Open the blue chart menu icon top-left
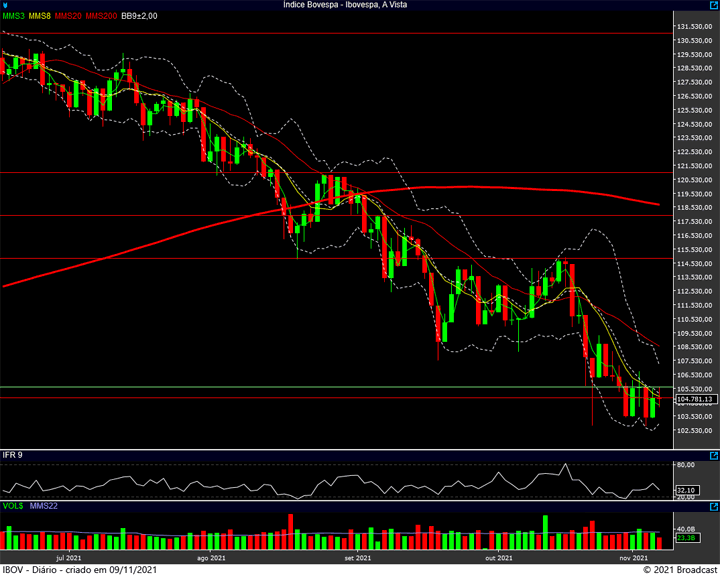 (5, 5)
